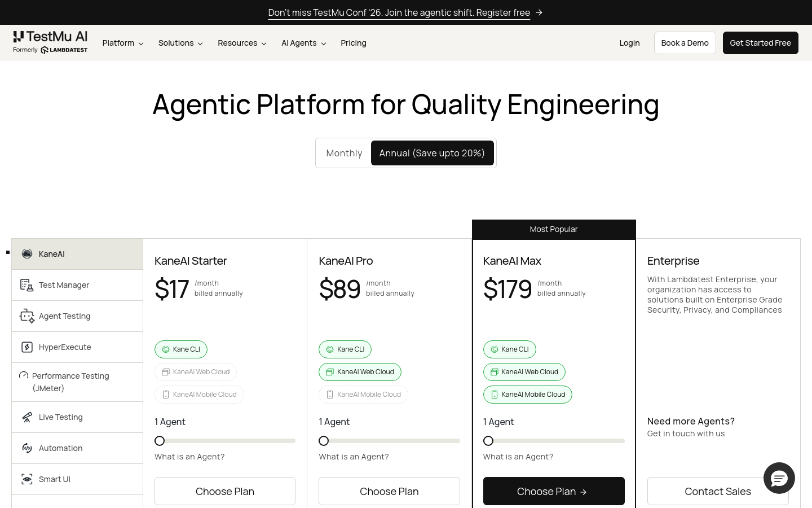This screenshot has width=812, height=508.
Task: Expand the AI Agents menu
Action: coord(304,43)
